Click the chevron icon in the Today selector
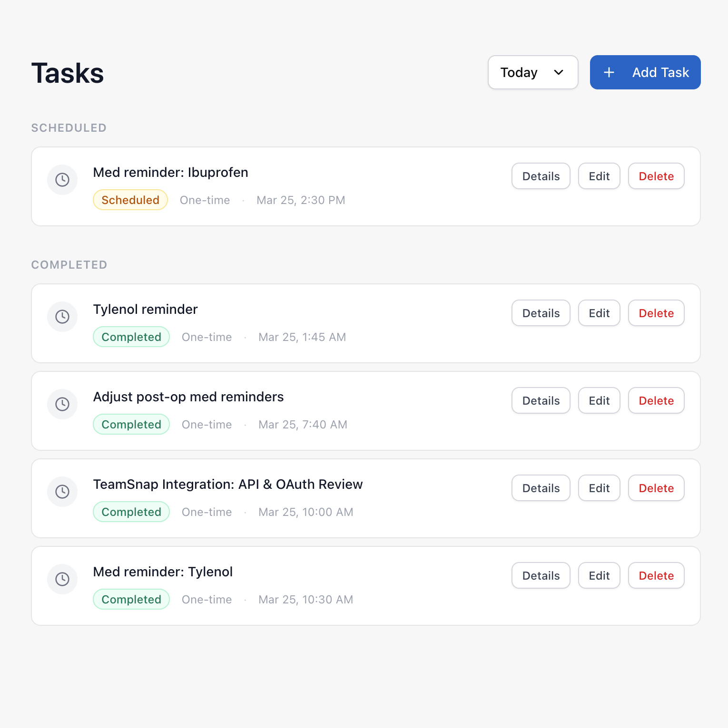Image resolution: width=728 pixels, height=728 pixels. tap(558, 72)
